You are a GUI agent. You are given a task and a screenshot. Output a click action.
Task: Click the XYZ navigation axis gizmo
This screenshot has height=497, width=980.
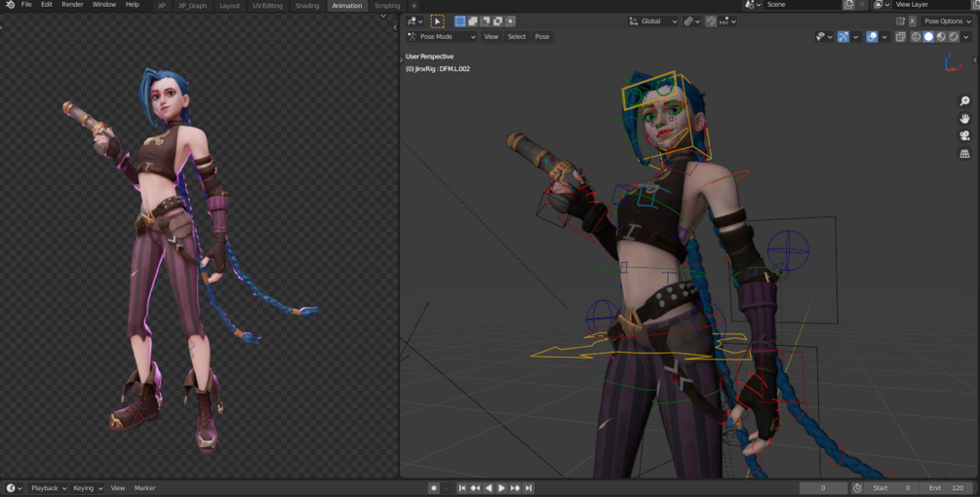953,61
